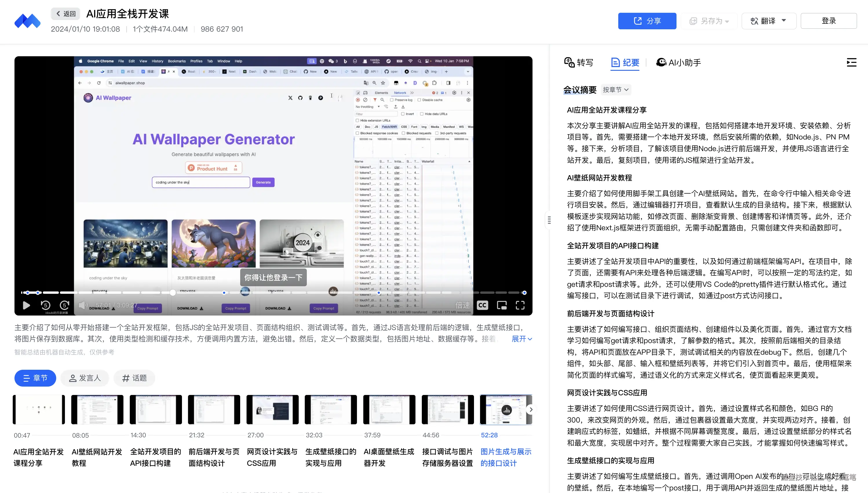Rewind video 5 seconds

45,305
